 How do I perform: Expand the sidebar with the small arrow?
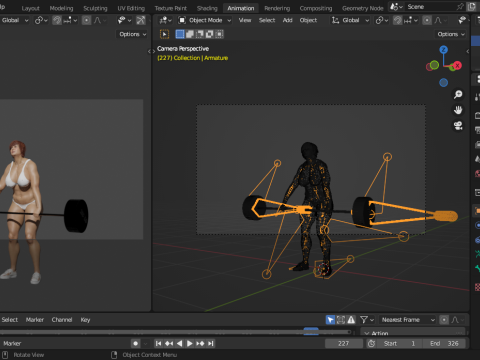click(x=468, y=51)
